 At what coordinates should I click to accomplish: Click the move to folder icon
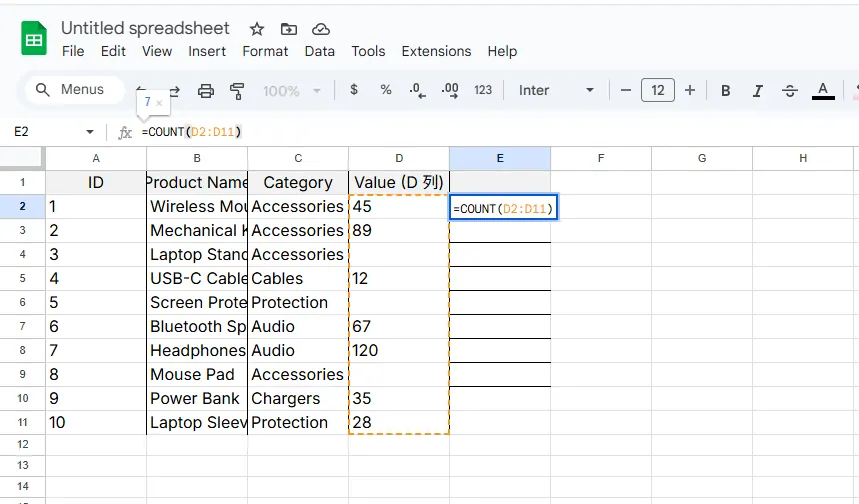pyautogui.click(x=289, y=29)
